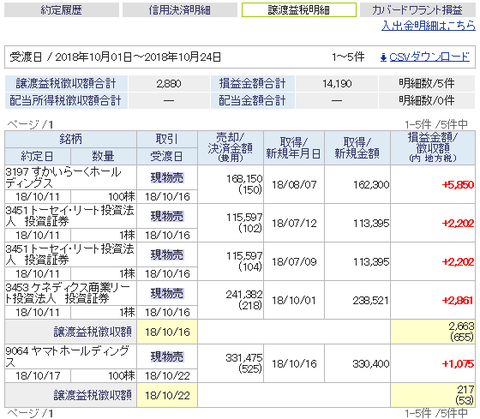
Task: Select the 14,190 profit total value
Action: tap(337, 83)
